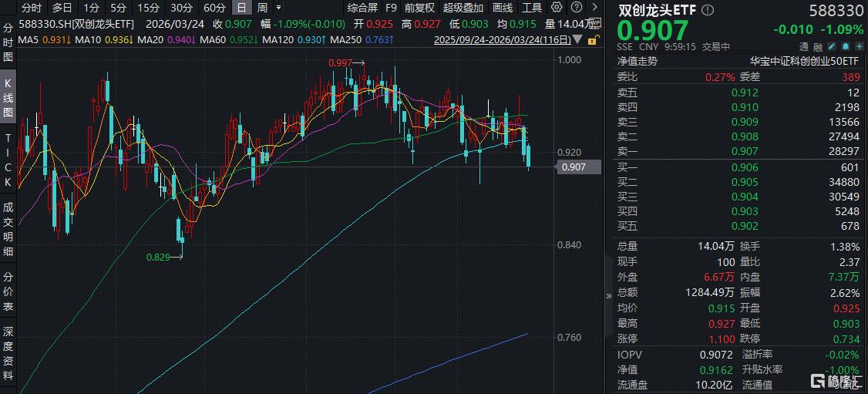Open the help question-mark icon

576,8
